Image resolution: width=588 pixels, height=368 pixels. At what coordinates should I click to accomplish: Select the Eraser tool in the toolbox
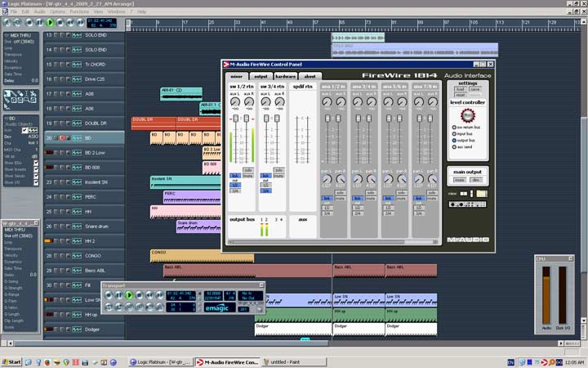(x=20, y=93)
